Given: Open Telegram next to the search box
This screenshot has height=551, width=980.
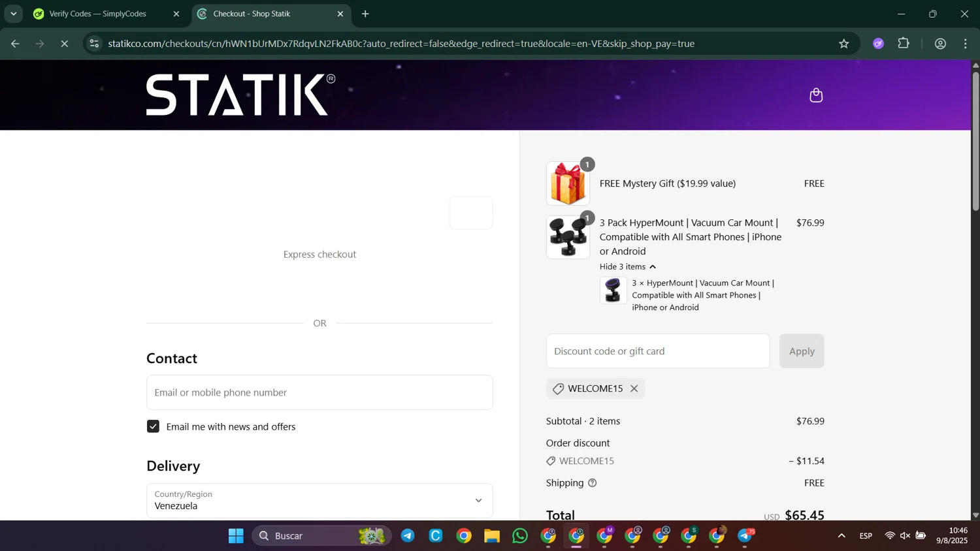Looking at the screenshot, I should 408,536.
